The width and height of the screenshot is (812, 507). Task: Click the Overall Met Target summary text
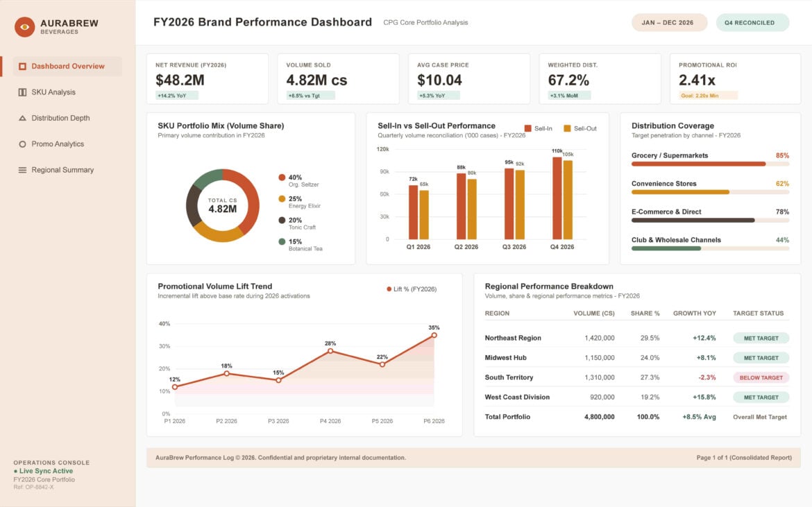click(760, 417)
